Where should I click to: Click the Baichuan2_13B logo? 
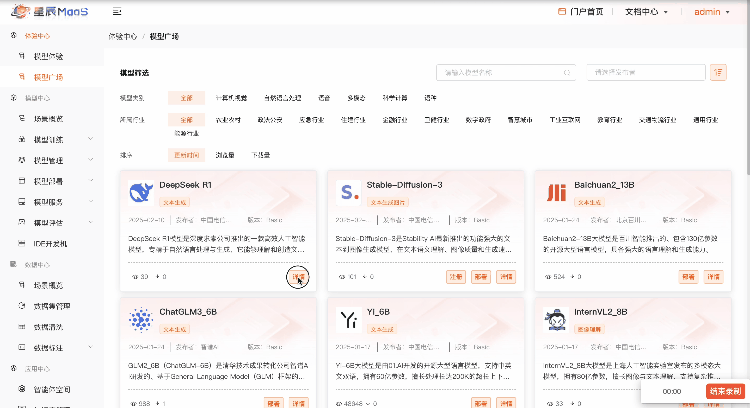click(x=556, y=193)
